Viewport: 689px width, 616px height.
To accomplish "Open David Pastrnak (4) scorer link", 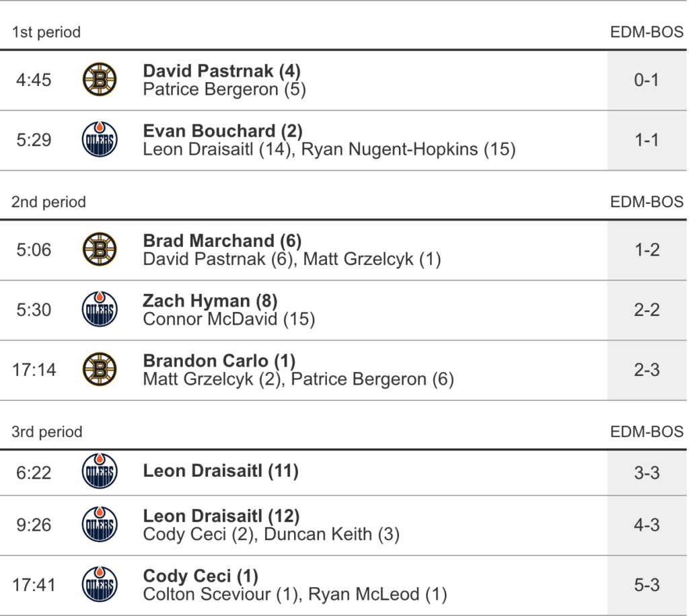I will (222, 71).
